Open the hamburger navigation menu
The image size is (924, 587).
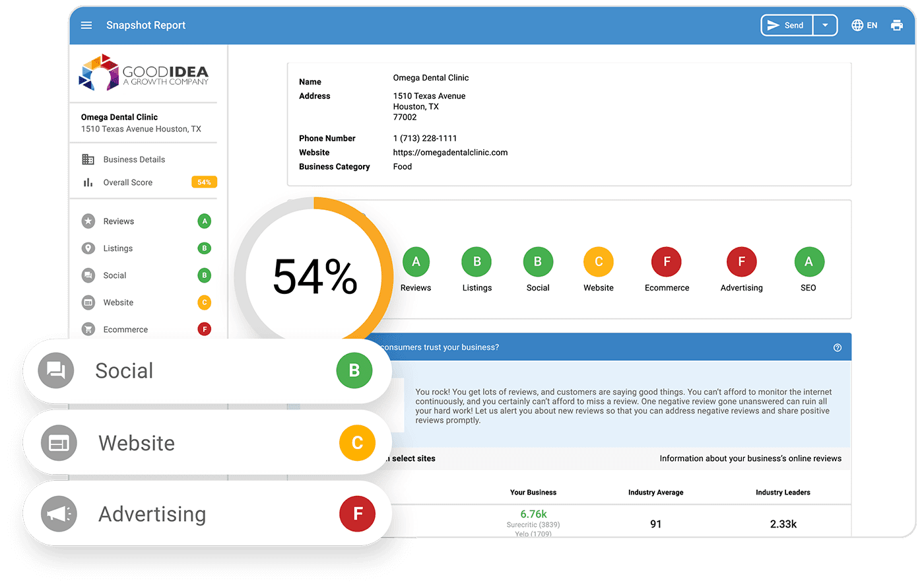[x=86, y=25]
